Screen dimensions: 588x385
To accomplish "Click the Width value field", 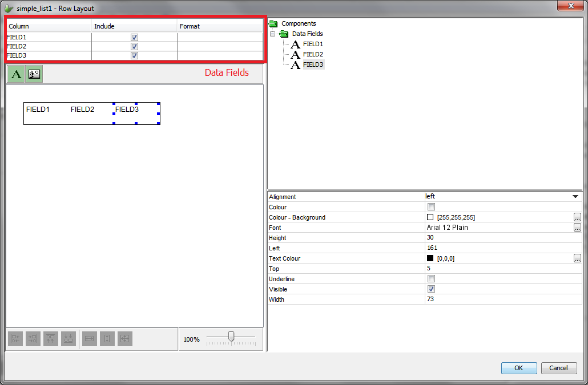I will 502,299.
